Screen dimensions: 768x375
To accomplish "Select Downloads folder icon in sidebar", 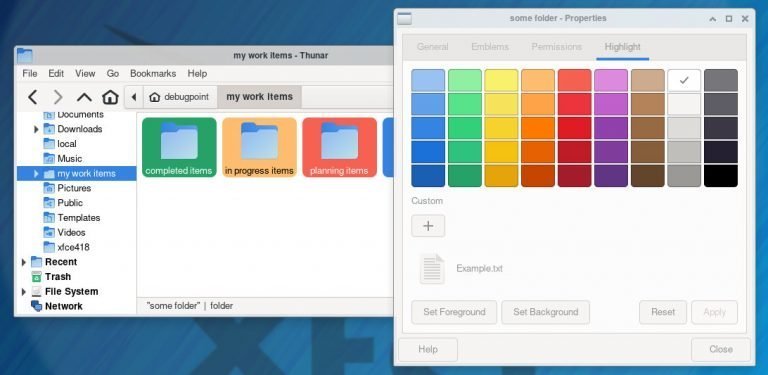I will click(x=49, y=129).
